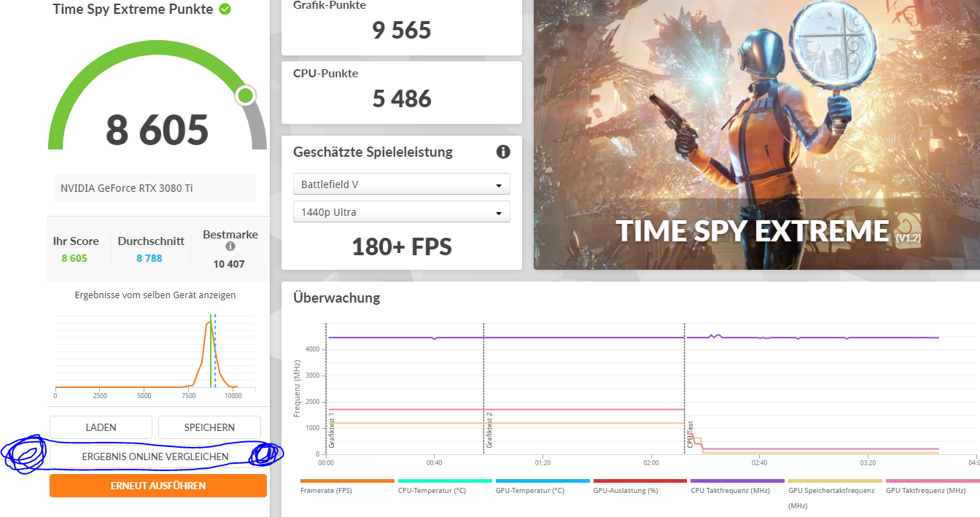The height and width of the screenshot is (517, 980).
Task: Click the Grafiktest 2 timeline marker
Action: point(489,430)
